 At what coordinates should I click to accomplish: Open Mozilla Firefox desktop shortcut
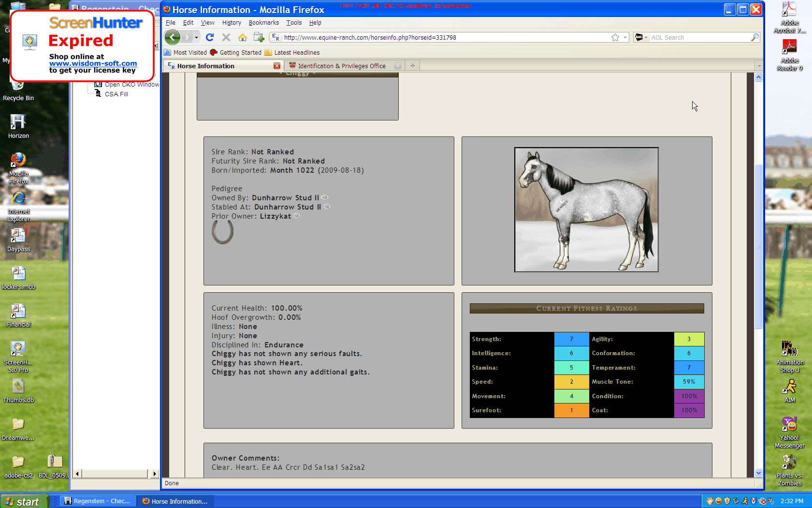click(18, 168)
